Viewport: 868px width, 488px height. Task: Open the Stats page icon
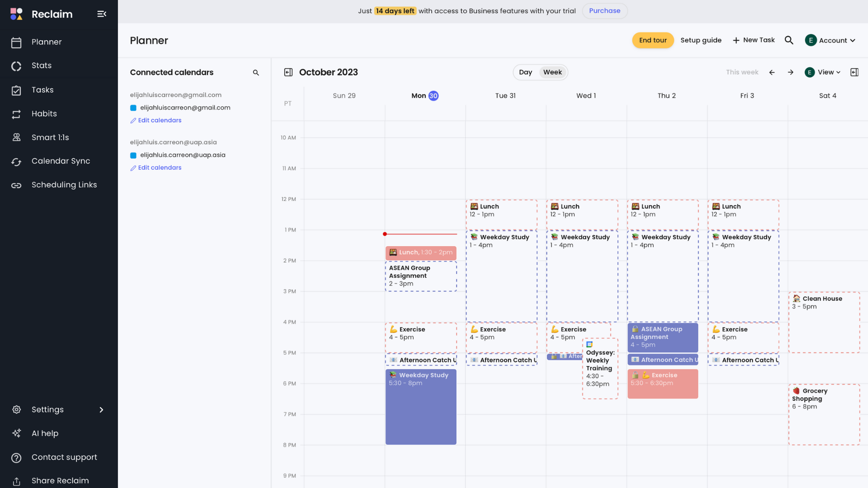pos(16,66)
